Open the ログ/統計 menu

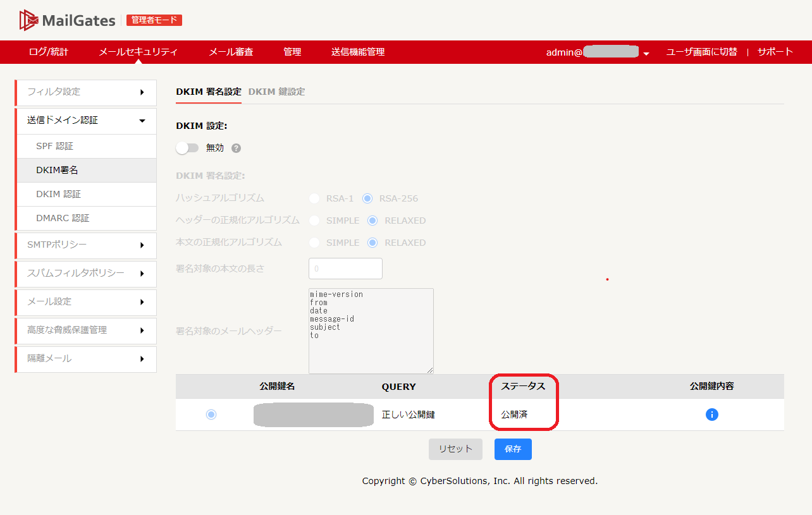click(49, 52)
